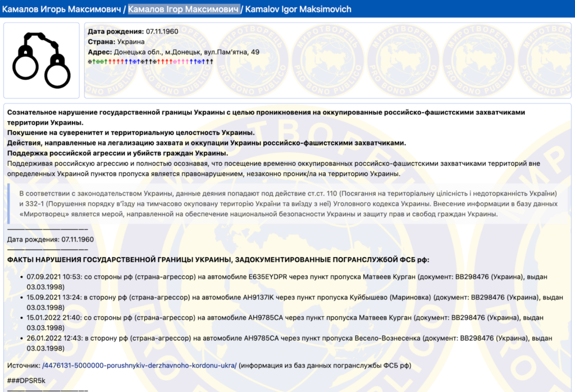Click the handcuffs placeholder image

(42, 61)
